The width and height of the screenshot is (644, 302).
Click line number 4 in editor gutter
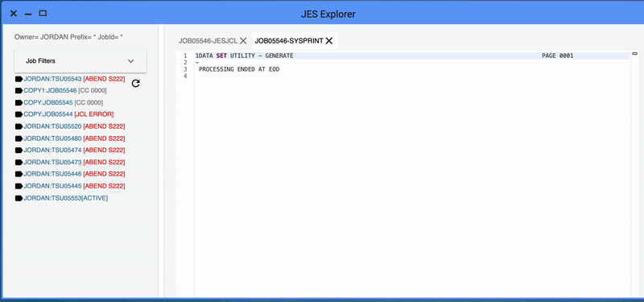point(186,76)
